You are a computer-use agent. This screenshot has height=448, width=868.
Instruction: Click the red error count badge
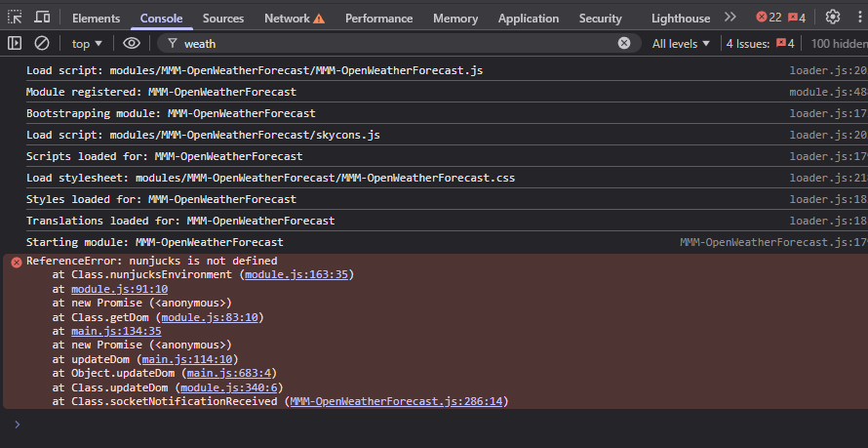point(769,17)
